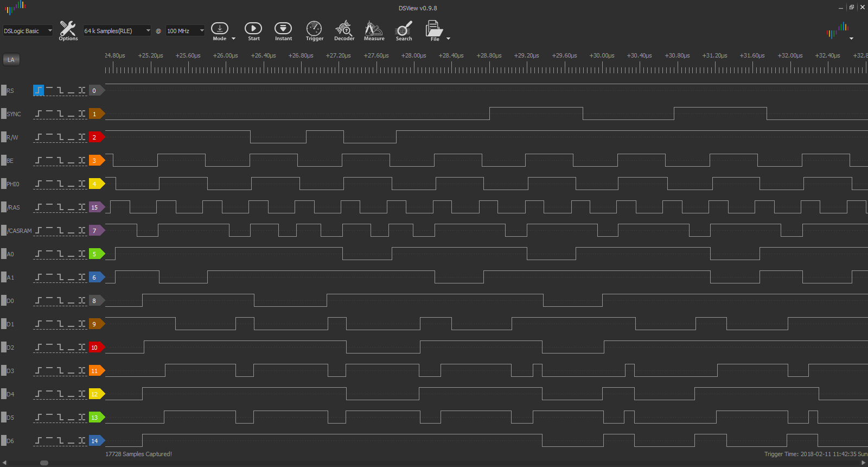Click the PHI0 channel name label
868x467 pixels.
[13, 184]
